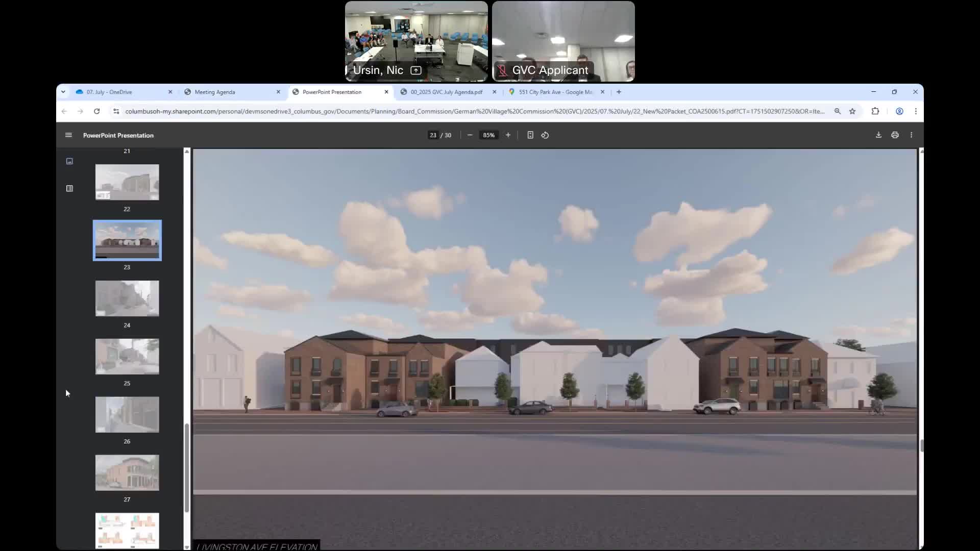Bookmark this page with star icon

[x=852, y=111]
